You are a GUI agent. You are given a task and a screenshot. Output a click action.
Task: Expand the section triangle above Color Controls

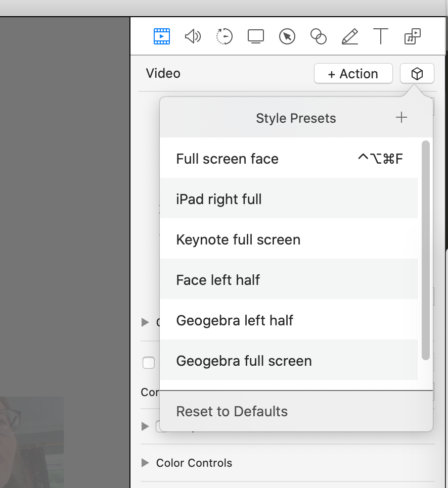point(146,426)
